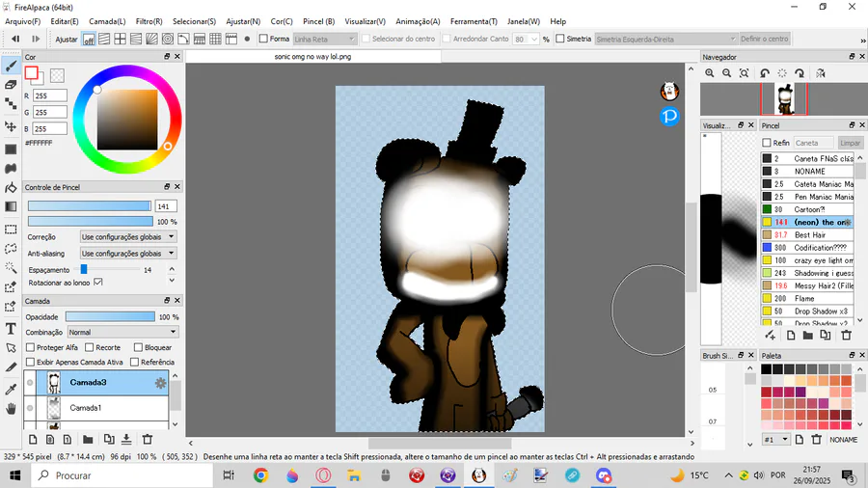Screen dimensions: 868x488
Task: Enable the Referência checkbox
Action: pos(134,362)
